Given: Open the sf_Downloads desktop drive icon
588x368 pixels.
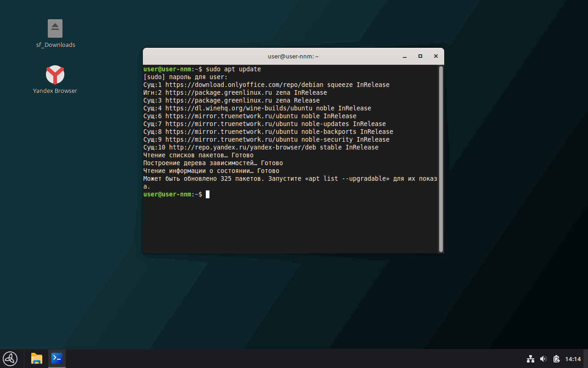Looking at the screenshot, I should point(55,29).
